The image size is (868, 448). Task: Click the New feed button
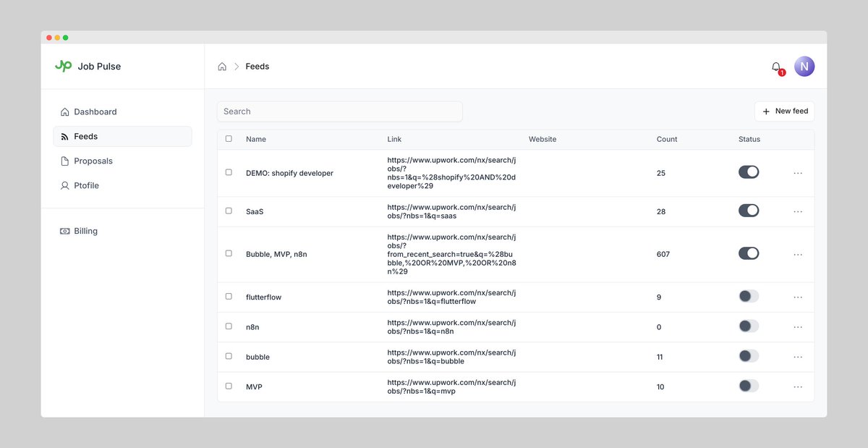coord(785,111)
